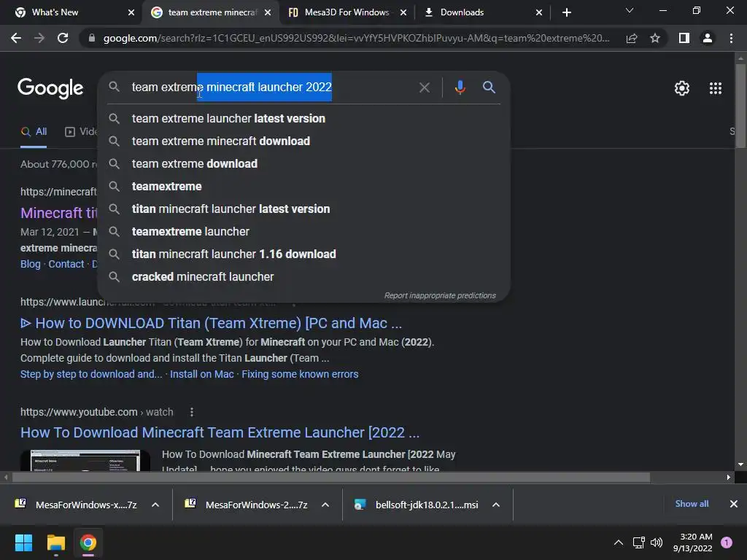Open downloaded MesaForWindows-x 7z file
Screen dimensions: 747x560
coord(76,505)
